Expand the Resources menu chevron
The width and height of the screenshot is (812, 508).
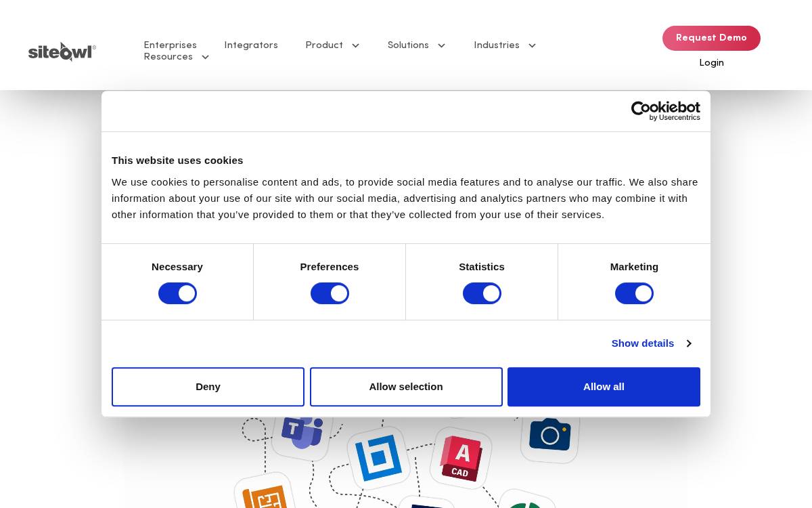tap(205, 57)
